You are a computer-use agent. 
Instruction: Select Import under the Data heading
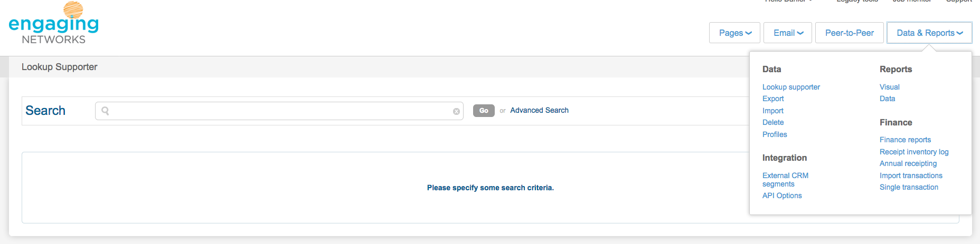(772, 111)
